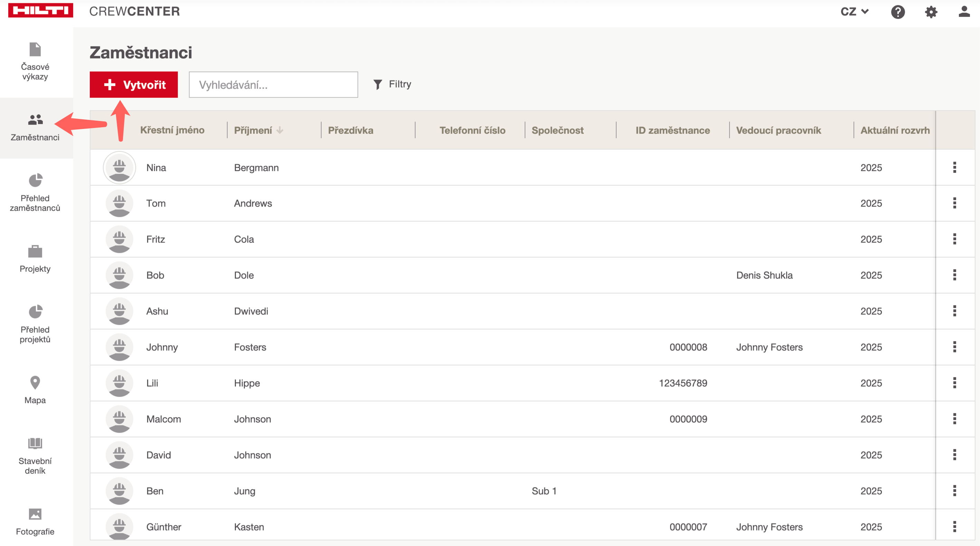Open Filtry filter options
This screenshot has height=546, width=980.
pos(392,84)
